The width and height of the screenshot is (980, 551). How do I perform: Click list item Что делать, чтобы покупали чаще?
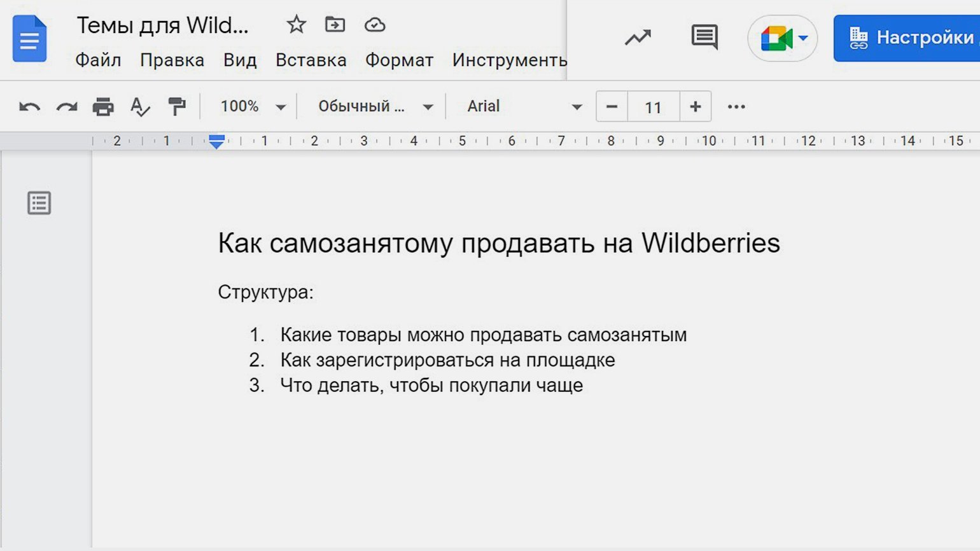click(431, 386)
